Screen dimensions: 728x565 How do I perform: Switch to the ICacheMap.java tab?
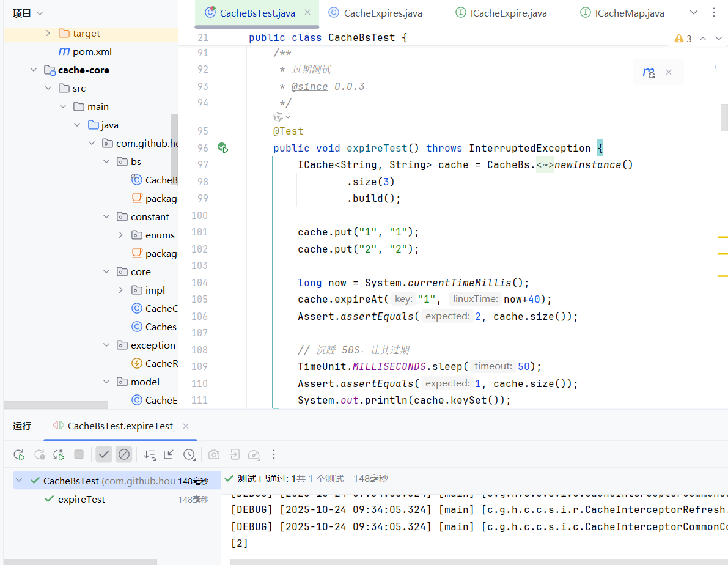(x=629, y=13)
